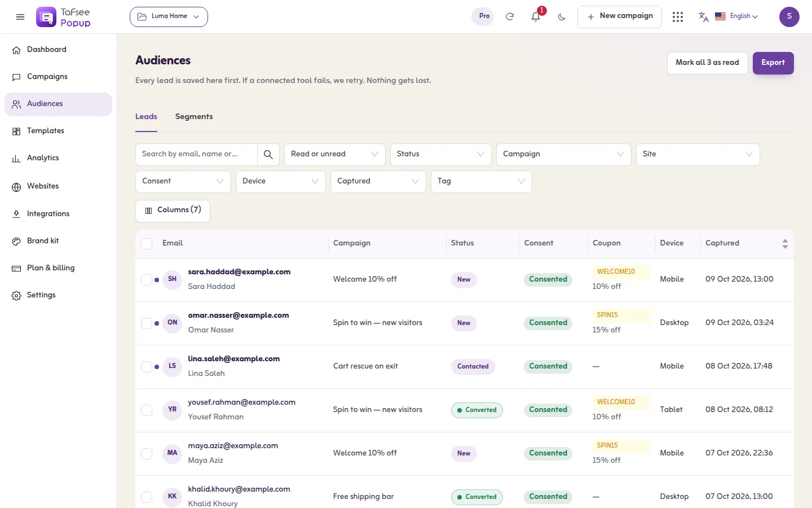812x508 pixels.
Task: Expand the Consent filter dropdown
Action: coord(183,182)
